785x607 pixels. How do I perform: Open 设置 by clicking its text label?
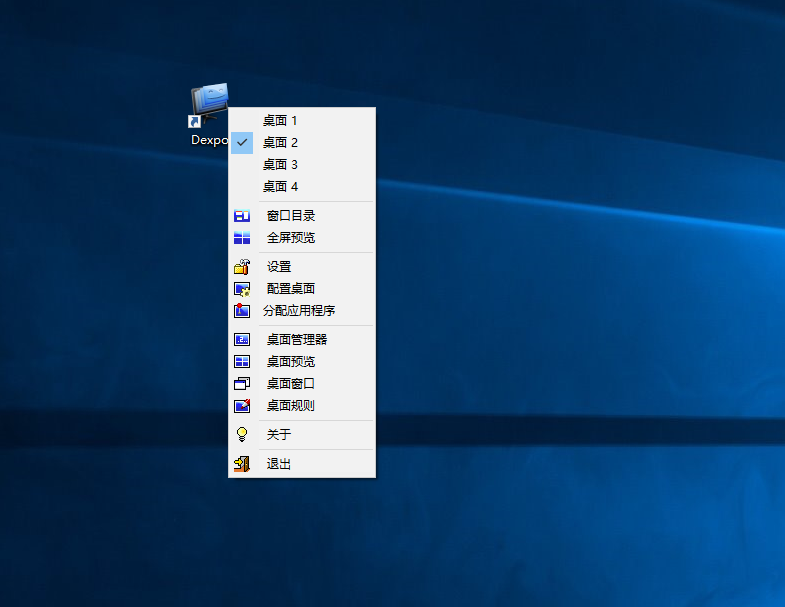point(279,267)
